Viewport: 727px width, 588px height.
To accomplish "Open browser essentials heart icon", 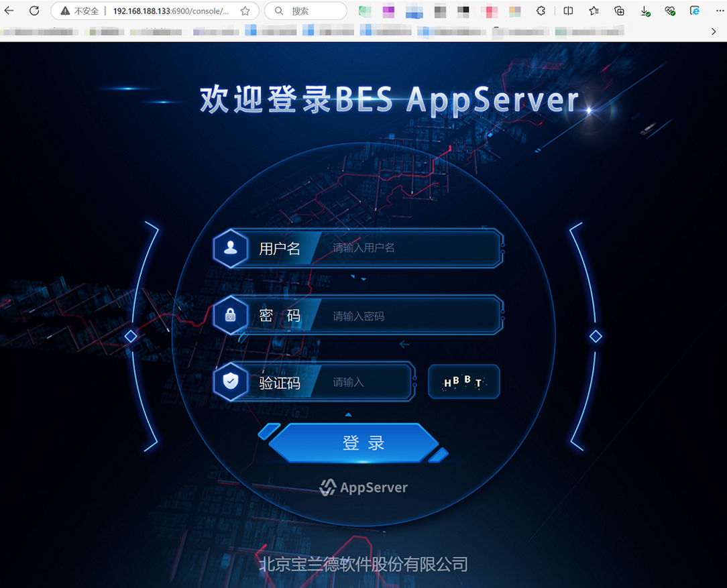I will click(x=669, y=11).
